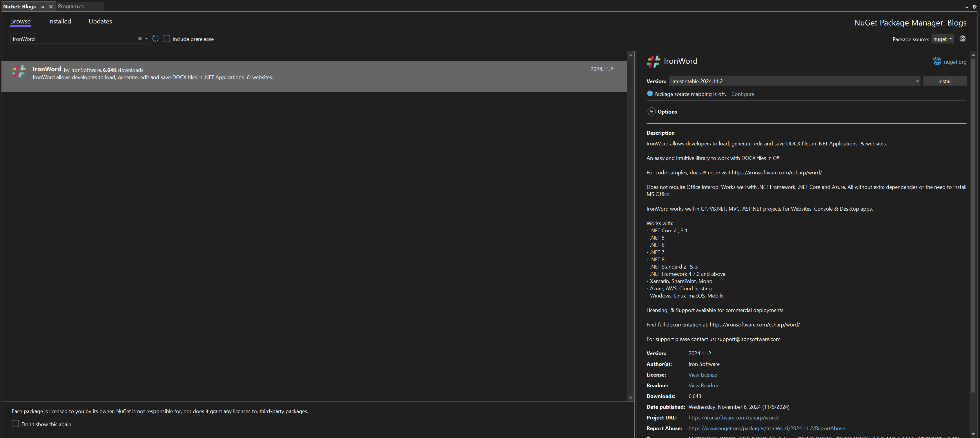Pin the NuGet: Blogs tab

click(42, 7)
